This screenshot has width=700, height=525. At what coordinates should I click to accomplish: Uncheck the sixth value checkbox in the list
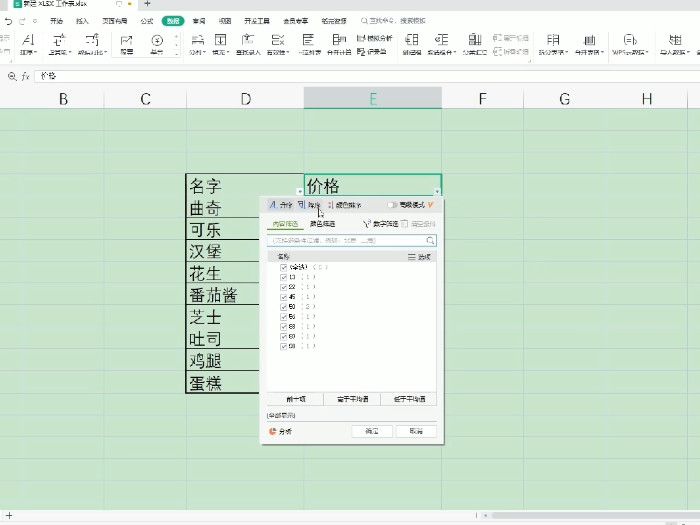click(283, 326)
